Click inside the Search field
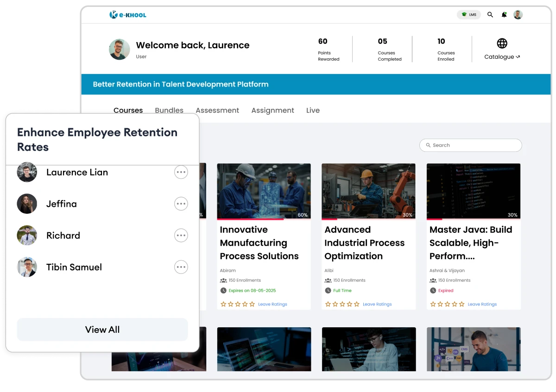The image size is (556, 392). [x=470, y=145]
